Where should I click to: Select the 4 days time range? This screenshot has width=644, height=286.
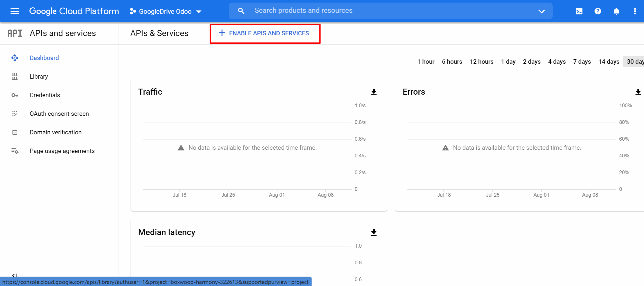pyautogui.click(x=557, y=62)
